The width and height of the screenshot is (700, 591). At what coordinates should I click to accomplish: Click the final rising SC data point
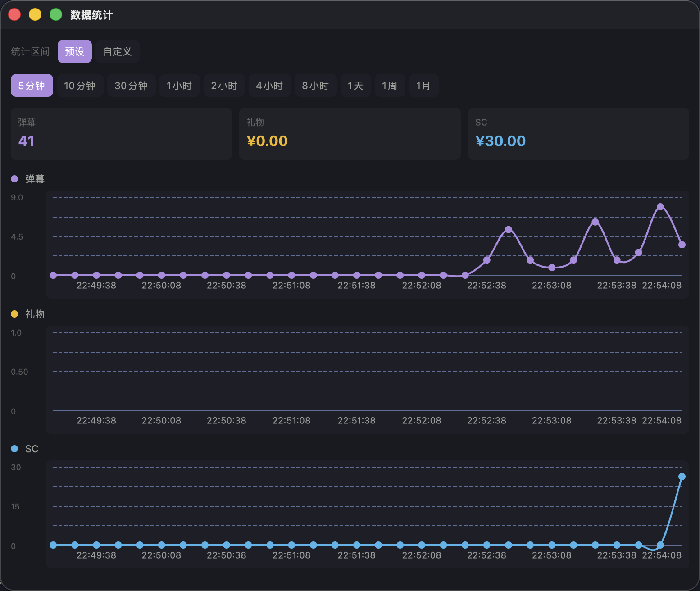coord(682,477)
